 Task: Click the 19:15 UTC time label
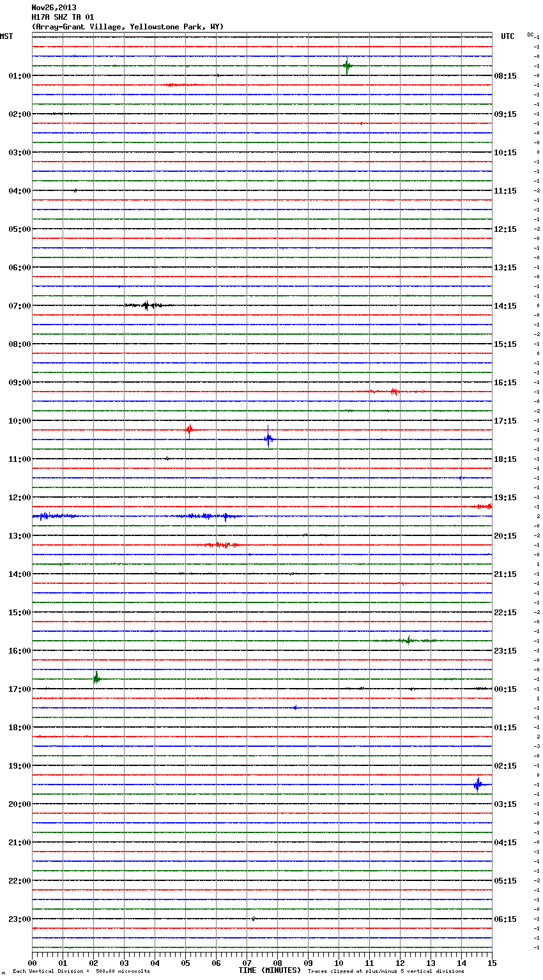point(505,498)
